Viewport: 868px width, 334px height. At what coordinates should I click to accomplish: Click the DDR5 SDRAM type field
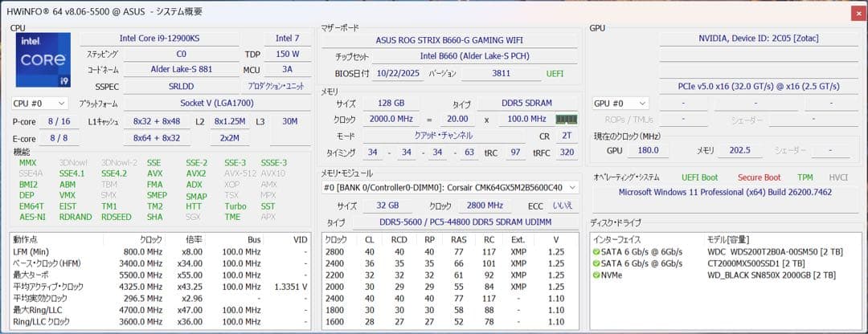click(x=527, y=104)
